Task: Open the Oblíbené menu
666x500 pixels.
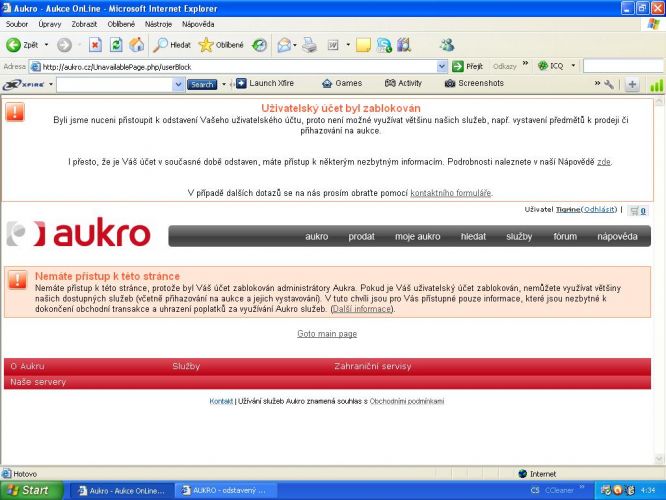Action: point(121,24)
